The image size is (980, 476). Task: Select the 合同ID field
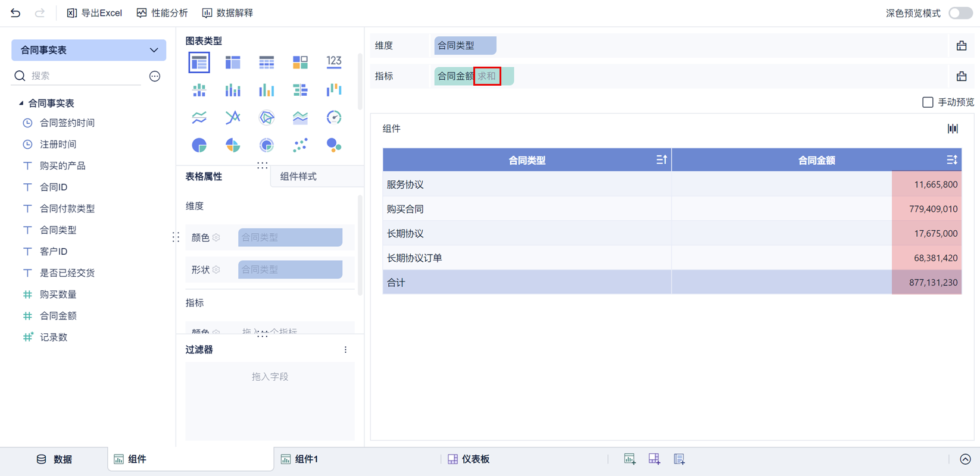pos(54,187)
